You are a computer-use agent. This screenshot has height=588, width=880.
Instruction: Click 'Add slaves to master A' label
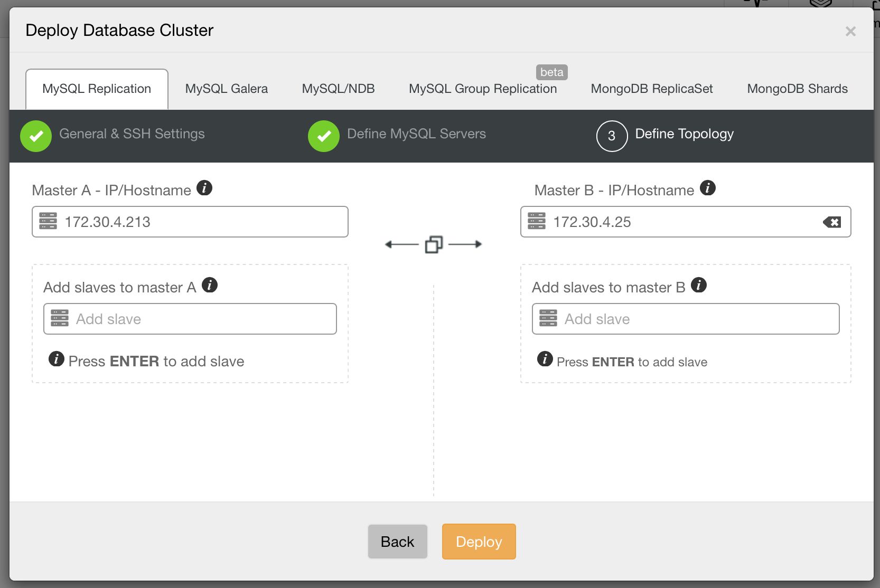point(120,288)
